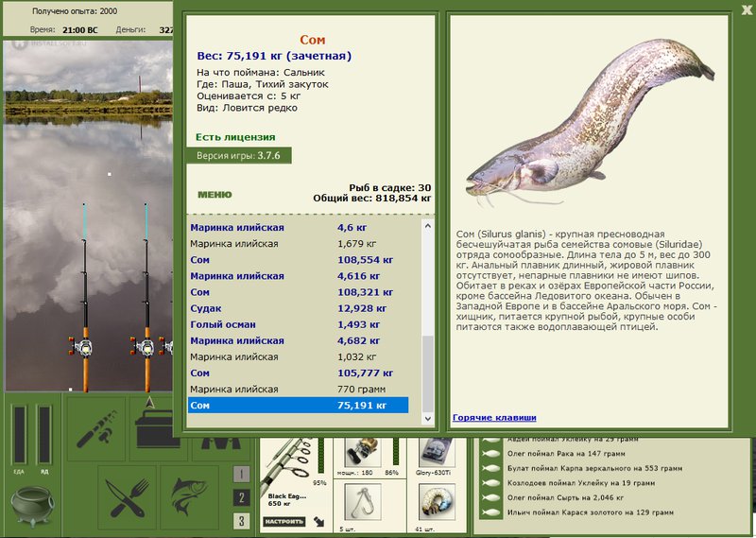Click the Ильич поймал Карася золотого message
The width and height of the screenshot is (756, 538).
coord(590,512)
